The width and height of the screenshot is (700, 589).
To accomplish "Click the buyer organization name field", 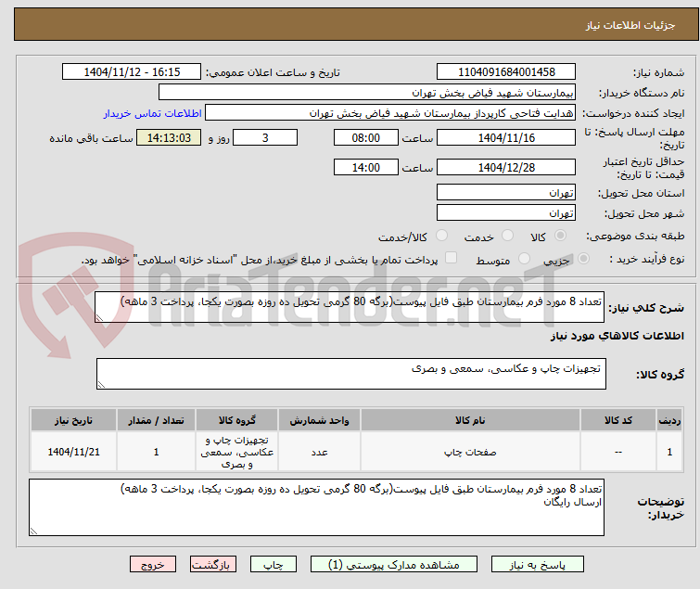I will pos(367,93).
